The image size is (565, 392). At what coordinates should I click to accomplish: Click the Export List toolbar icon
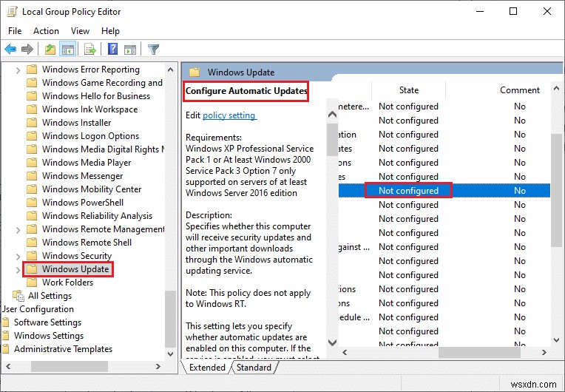point(90,49)
